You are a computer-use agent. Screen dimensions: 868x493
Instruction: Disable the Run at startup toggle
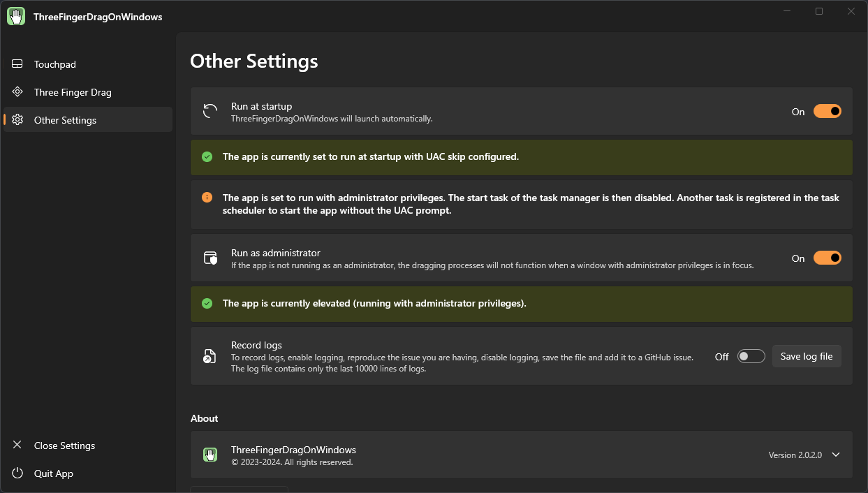point(827,112)
